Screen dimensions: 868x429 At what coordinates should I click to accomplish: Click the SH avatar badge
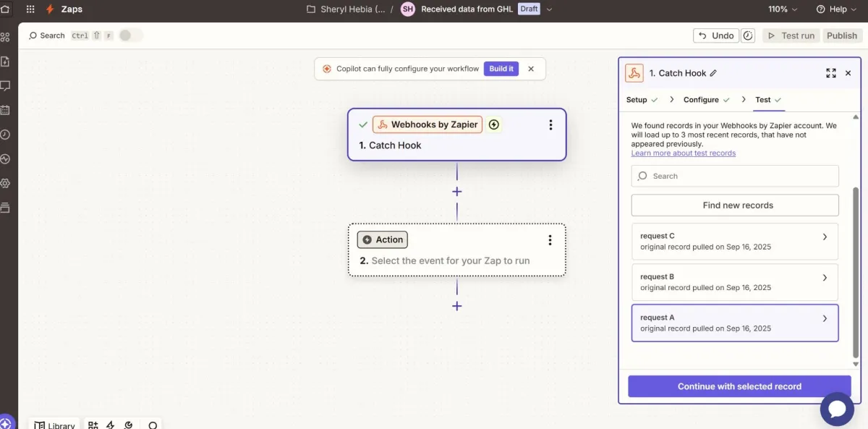pos(408,9)
